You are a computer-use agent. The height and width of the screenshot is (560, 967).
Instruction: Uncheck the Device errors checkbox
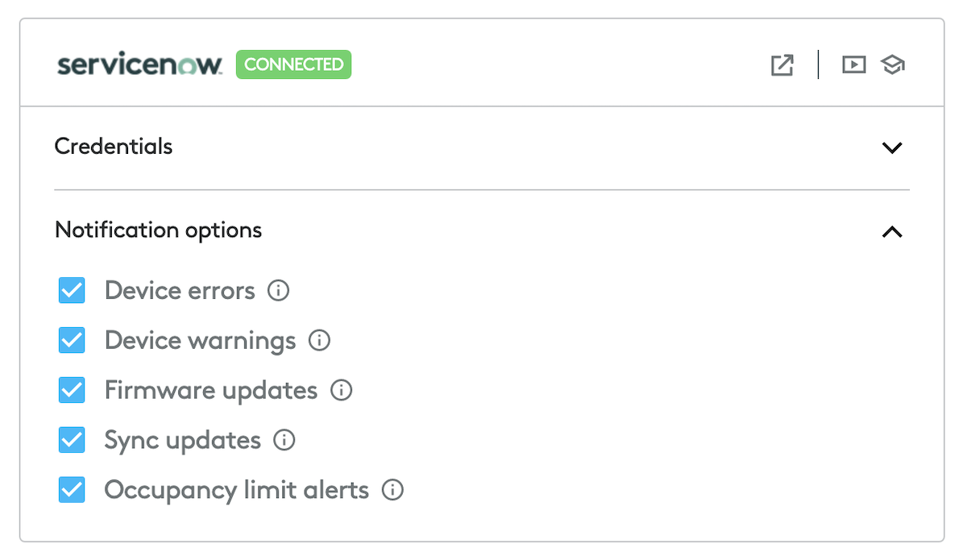coord(72,290)
